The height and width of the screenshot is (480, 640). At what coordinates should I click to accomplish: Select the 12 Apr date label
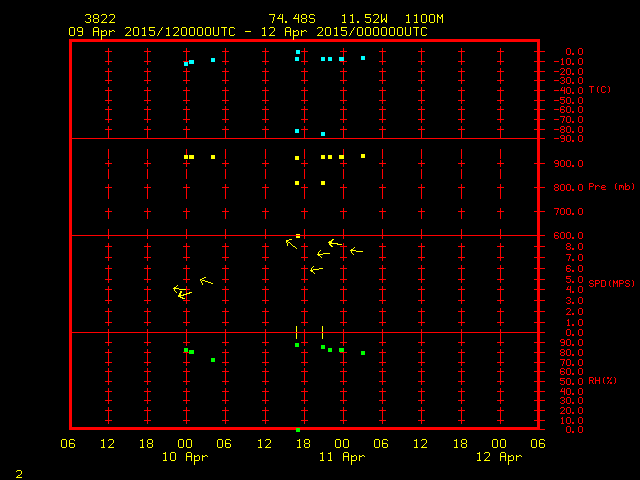tap(497, 457)
